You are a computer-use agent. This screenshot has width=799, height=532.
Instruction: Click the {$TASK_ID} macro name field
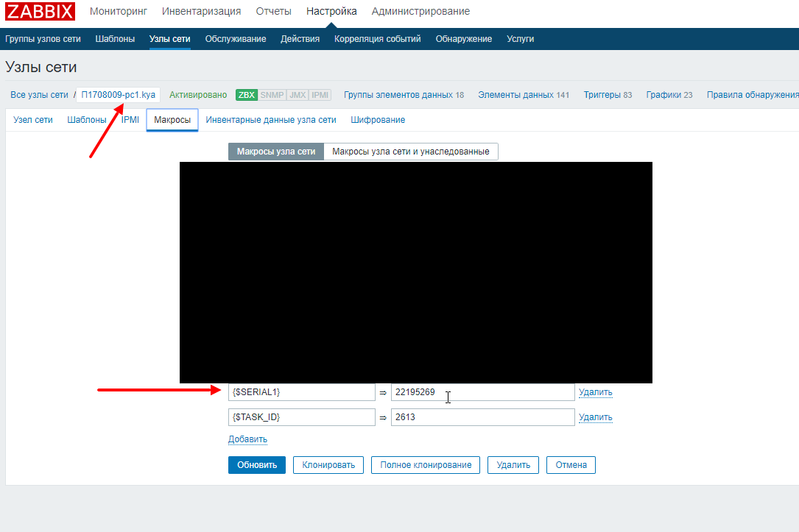302,417
